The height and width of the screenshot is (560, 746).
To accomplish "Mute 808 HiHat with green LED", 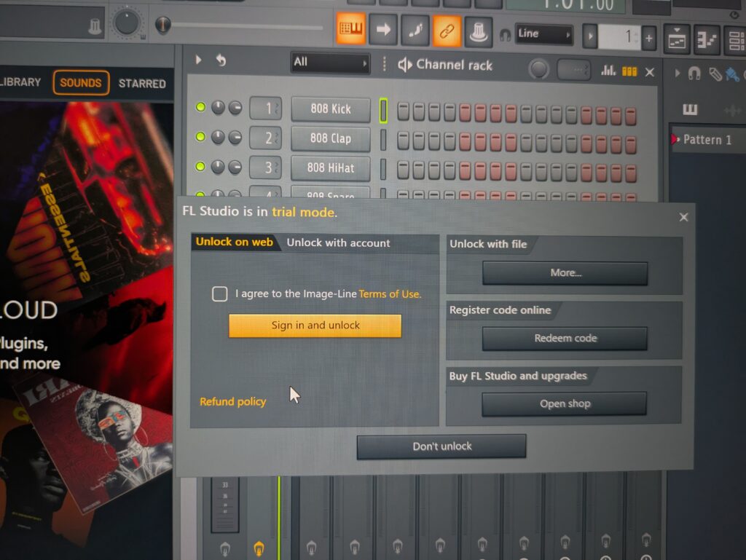I will [200, 166].
